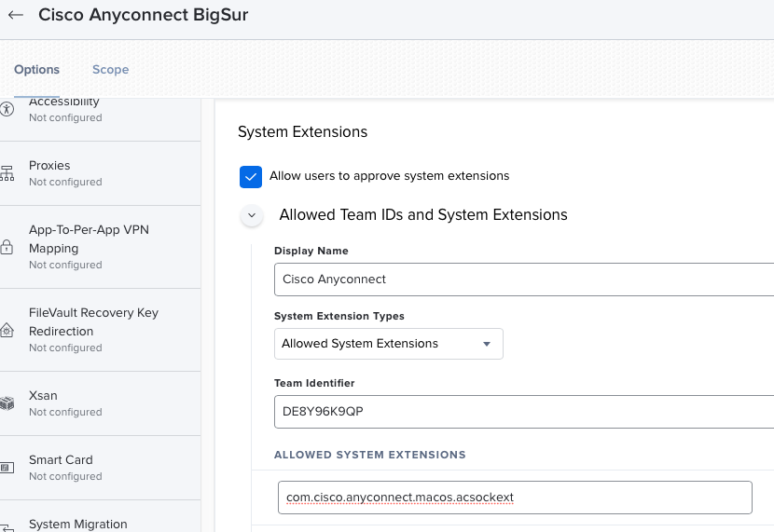Screen dimensions: 774x532
Task: Click the com.cisco.anyconnect.macos.acsockext extension field
Action: tap(515, 498)
